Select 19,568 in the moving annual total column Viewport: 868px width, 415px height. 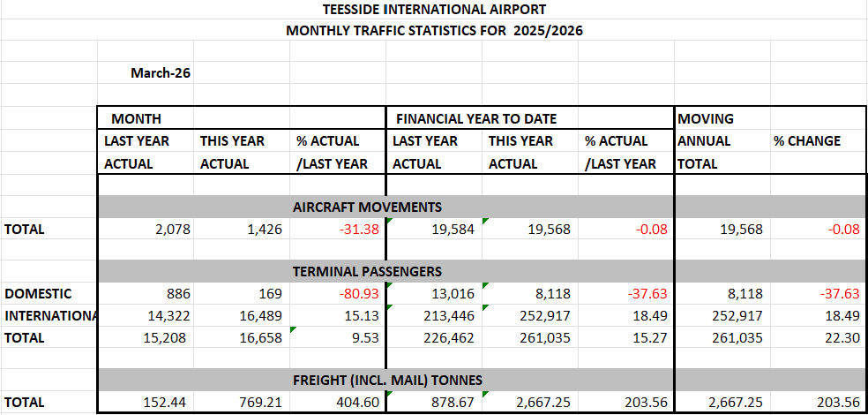(722, 230)
